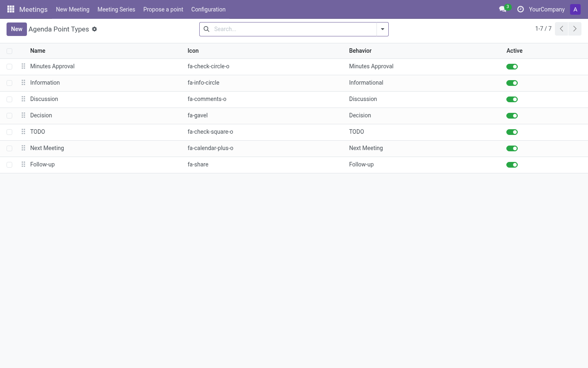Click the New button
The image size is (588, 368).
pyautogui.click(x=17, y=29)
